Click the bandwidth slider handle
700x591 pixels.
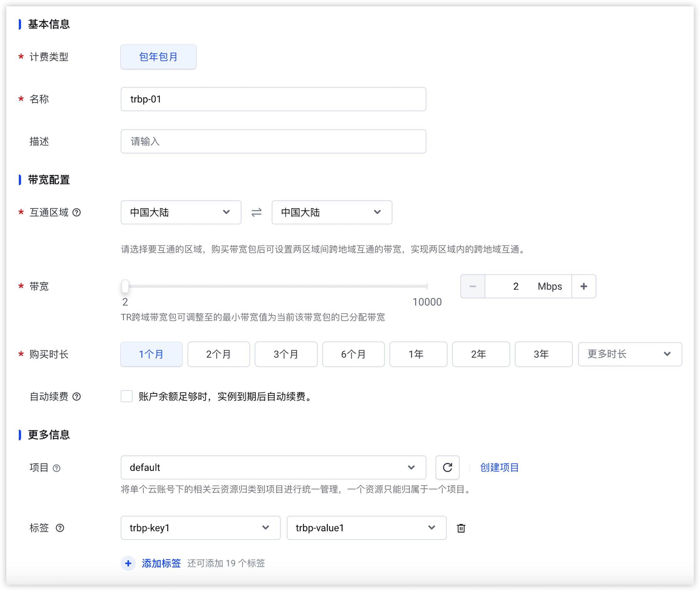point(125,286)
